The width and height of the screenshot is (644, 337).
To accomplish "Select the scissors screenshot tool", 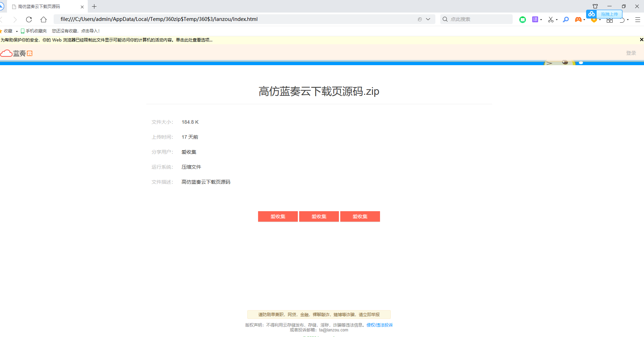I will click(551, 20).
